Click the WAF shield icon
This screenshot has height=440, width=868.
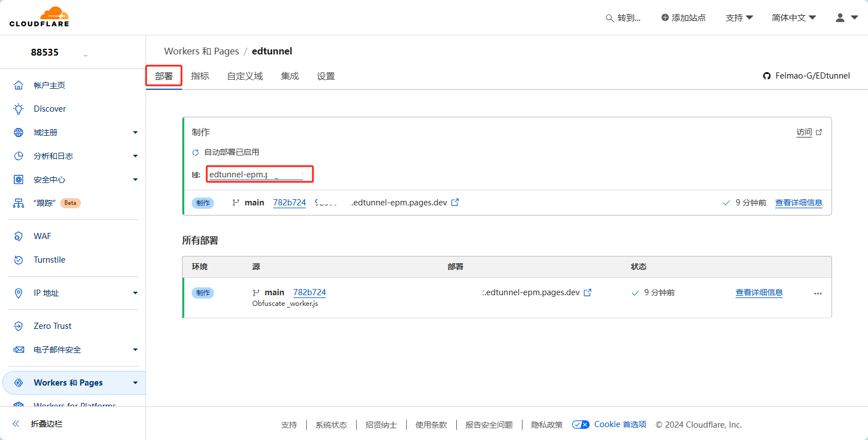[19, 236]
